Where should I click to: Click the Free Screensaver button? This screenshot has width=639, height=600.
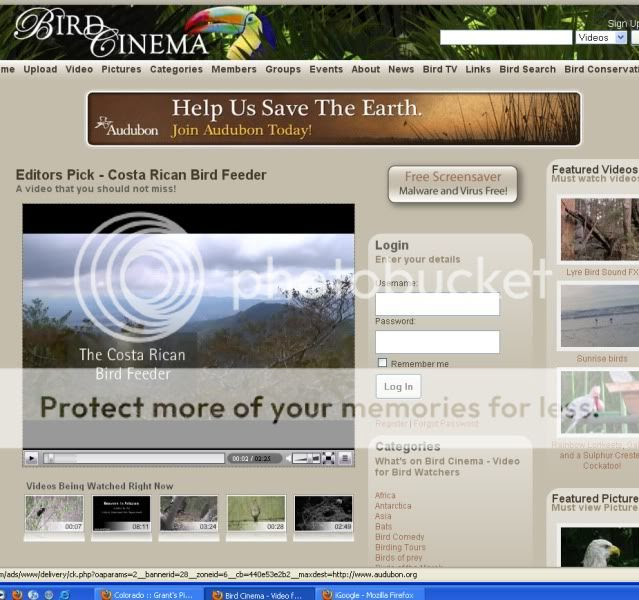pyautogui.click(x=453, y=184)
